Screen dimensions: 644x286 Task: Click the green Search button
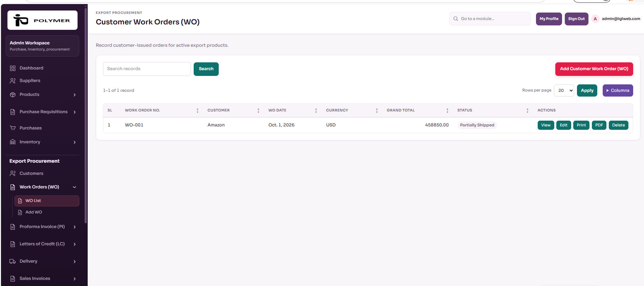coord(206,69)
